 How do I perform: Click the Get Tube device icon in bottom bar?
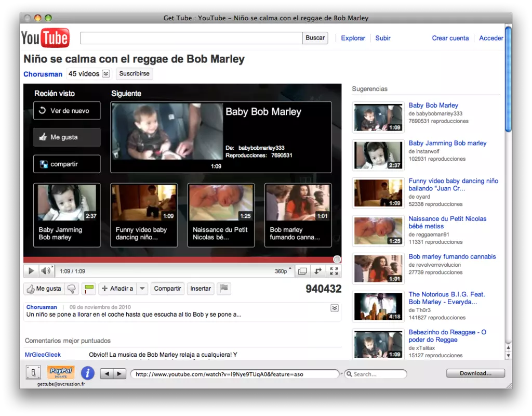pyautogui.click(x=33, y=372)
